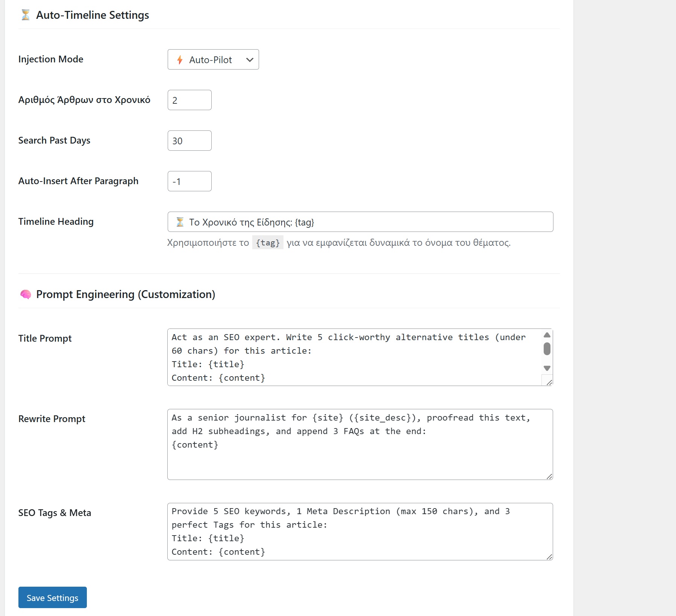Open the Injection Mode dropdown

click(213, 59)
